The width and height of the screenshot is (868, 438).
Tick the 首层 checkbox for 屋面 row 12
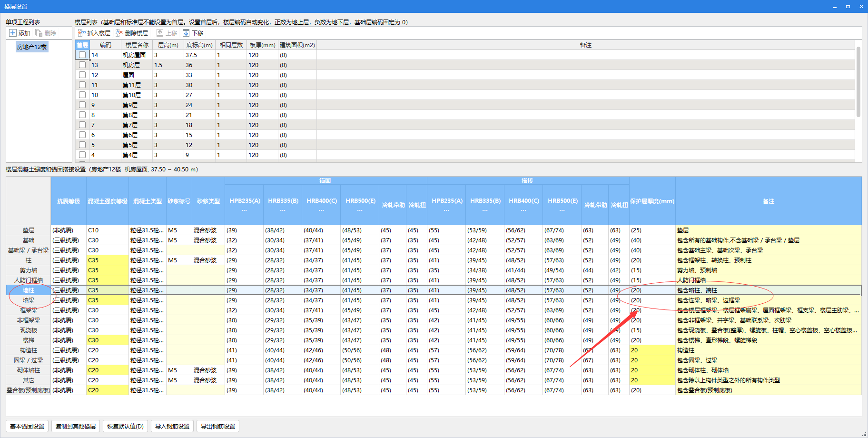pyautogui.click(x=82, y=75)
